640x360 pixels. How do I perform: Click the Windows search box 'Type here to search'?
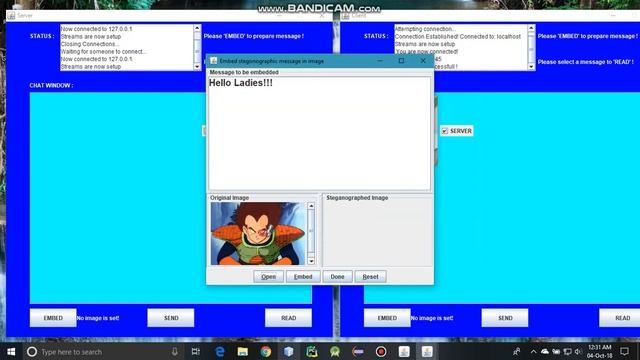point(103,351)
